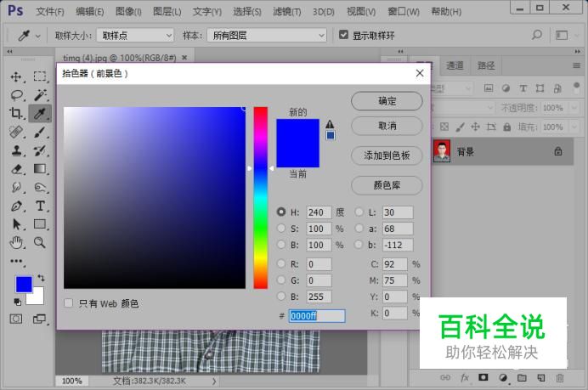Reset default foreground and background colors
Image resolution: width=588 pixels, height=390 pixels.
pos(17,302)
